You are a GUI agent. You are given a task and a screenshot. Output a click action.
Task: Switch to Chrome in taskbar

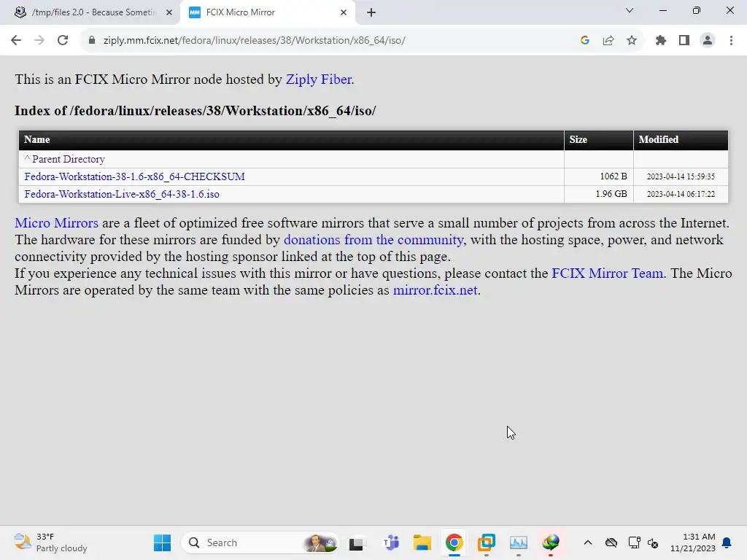tap(454, 542)
